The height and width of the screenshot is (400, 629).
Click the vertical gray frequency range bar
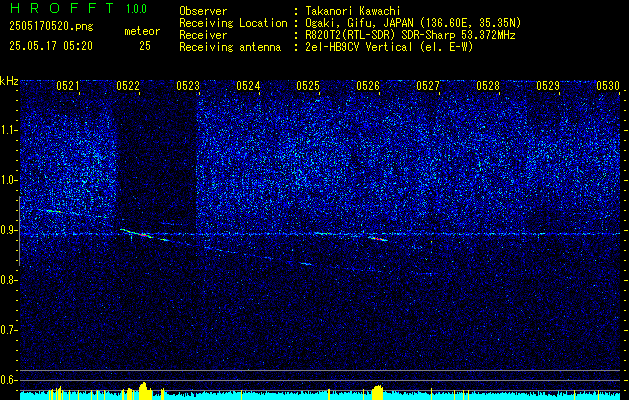[x=19, y=231]
